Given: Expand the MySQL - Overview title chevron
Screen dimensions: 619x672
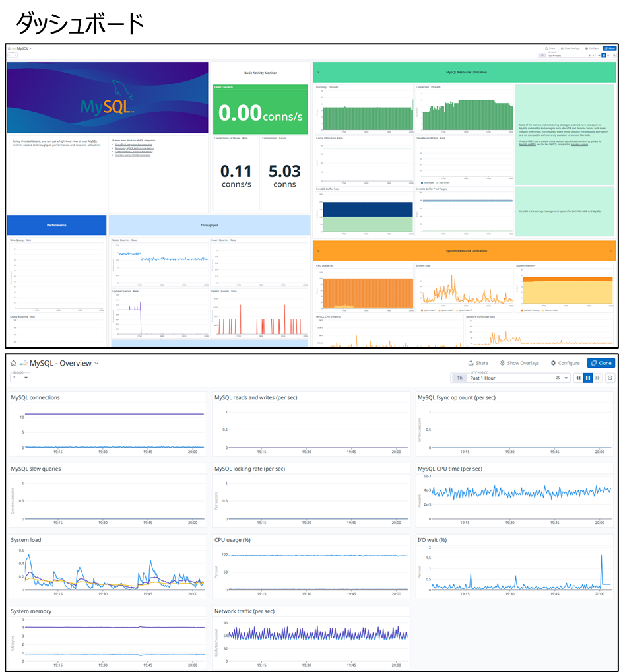Looking at the screenshot, I should pos(96,363).
